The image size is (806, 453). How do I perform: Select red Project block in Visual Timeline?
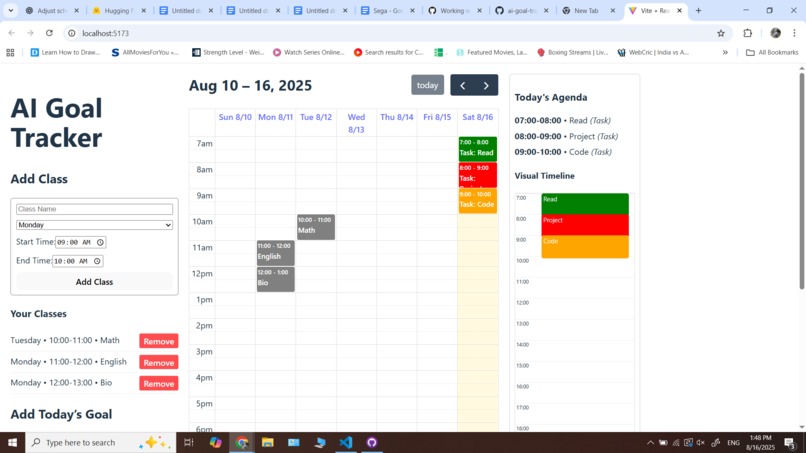click(x=585, y=225)
